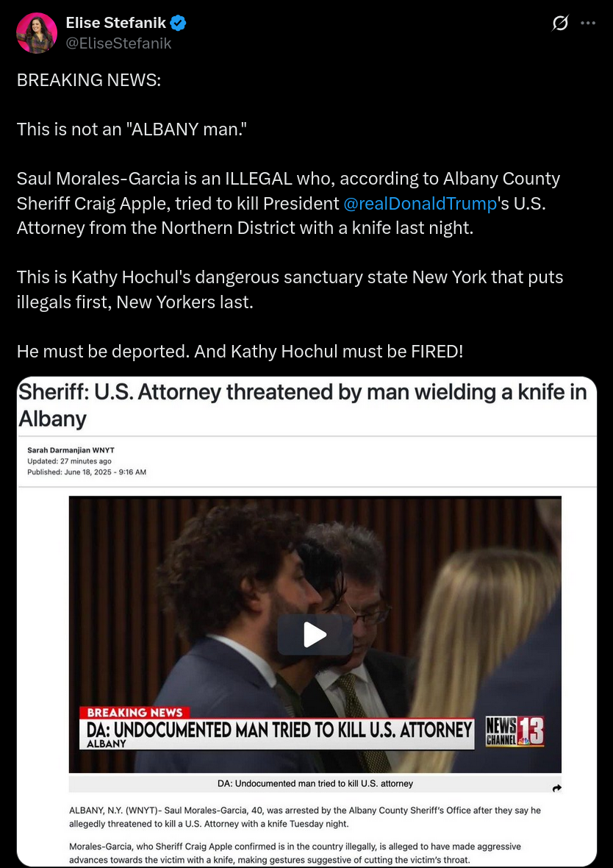Click the ALBANY, N.Y. (WNYT) article paragraph

305,817
